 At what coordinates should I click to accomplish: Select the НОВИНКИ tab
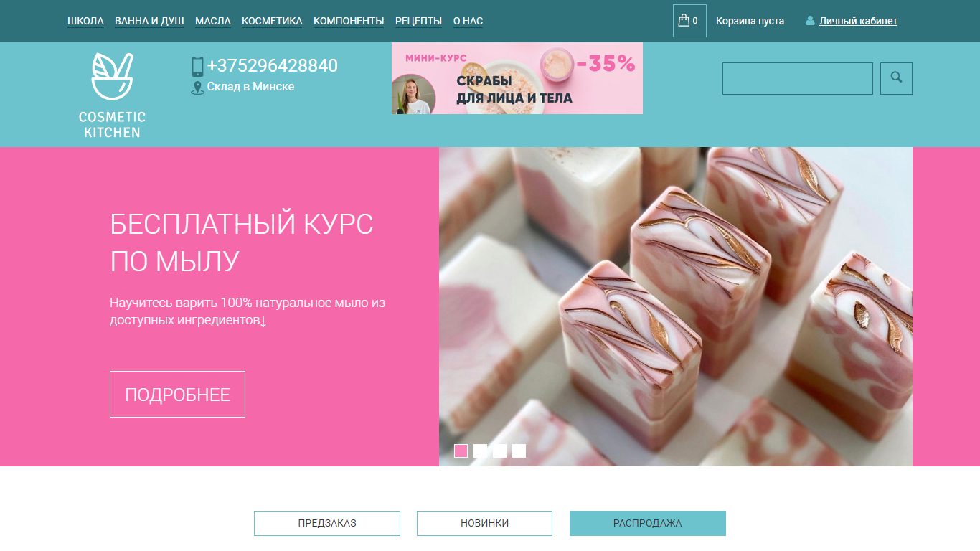pos(484,523)
